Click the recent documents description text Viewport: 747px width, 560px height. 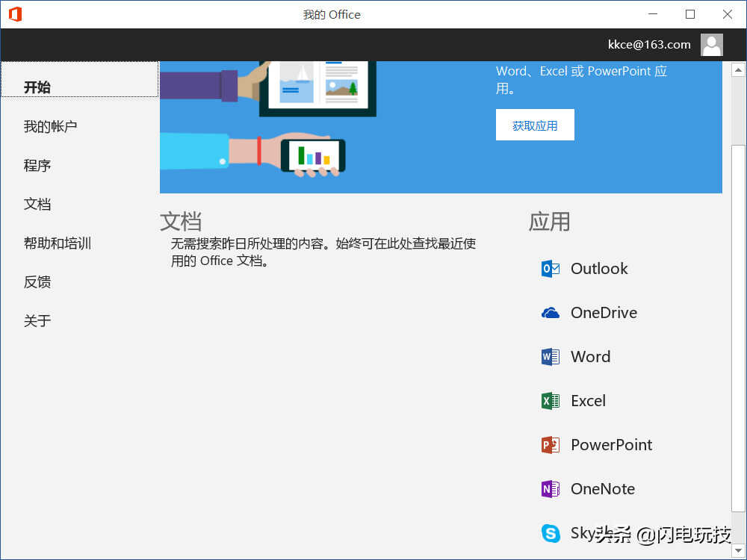click(x=323, y=252)
